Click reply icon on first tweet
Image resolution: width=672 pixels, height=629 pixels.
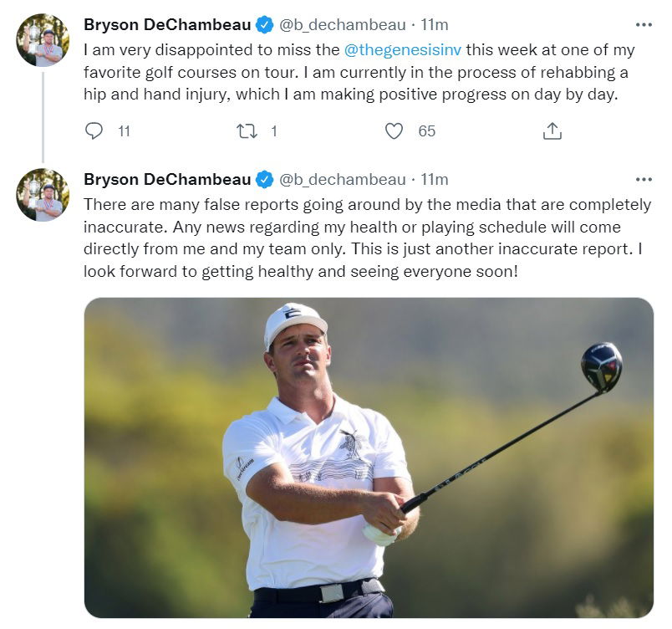click(x=94, y=131)
